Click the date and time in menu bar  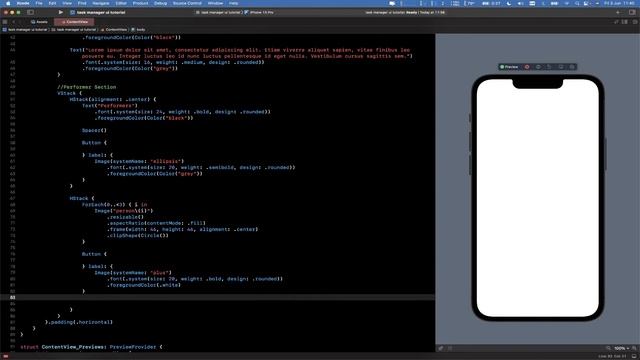click(x=620, y=3)
